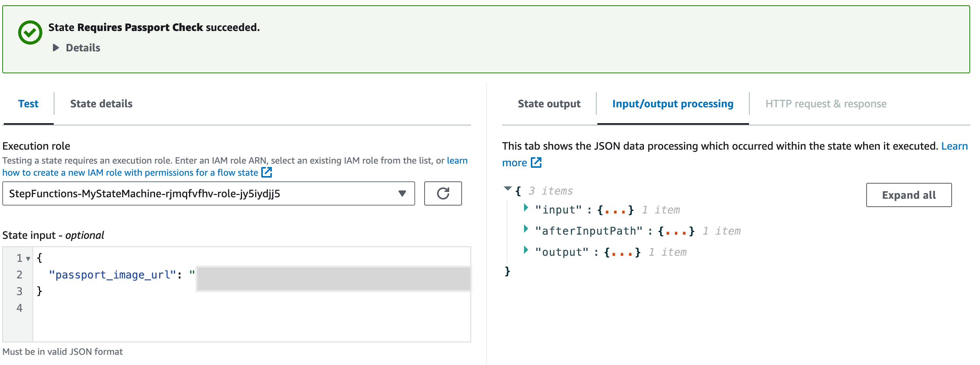Open HTTP request & response tab
980x365 pixels.
tap(826, 104)
